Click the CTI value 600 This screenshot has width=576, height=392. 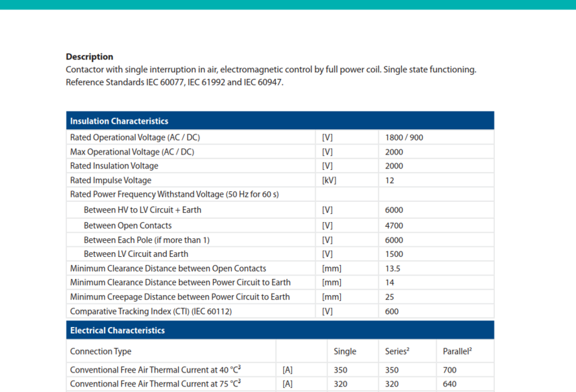coord(392,311)
